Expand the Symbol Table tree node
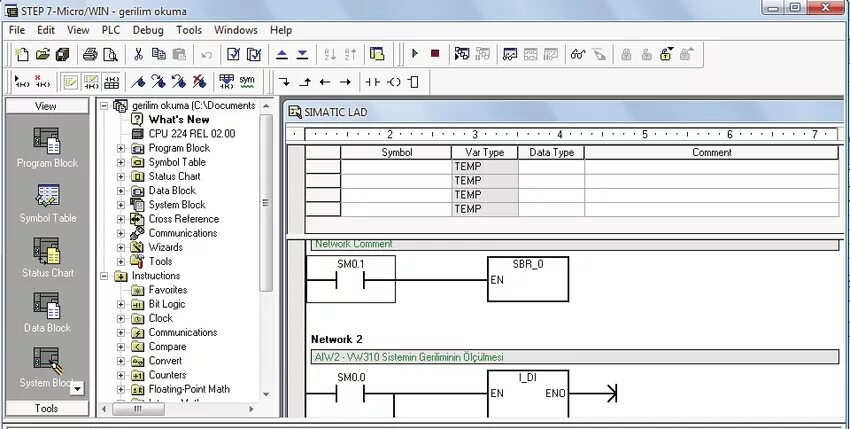The image size is (850, 429). pos(120,162)
